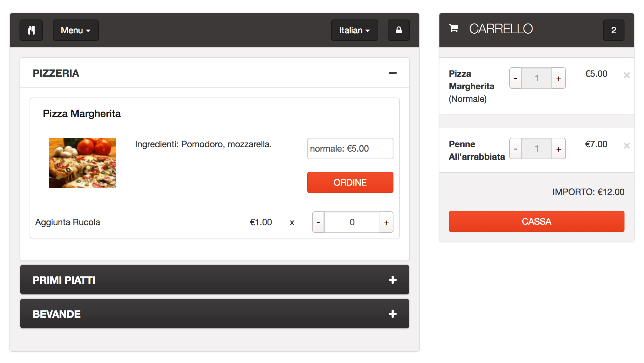
Task: Collapse the Pizzeria section
Action: click(x=392, y=73)
